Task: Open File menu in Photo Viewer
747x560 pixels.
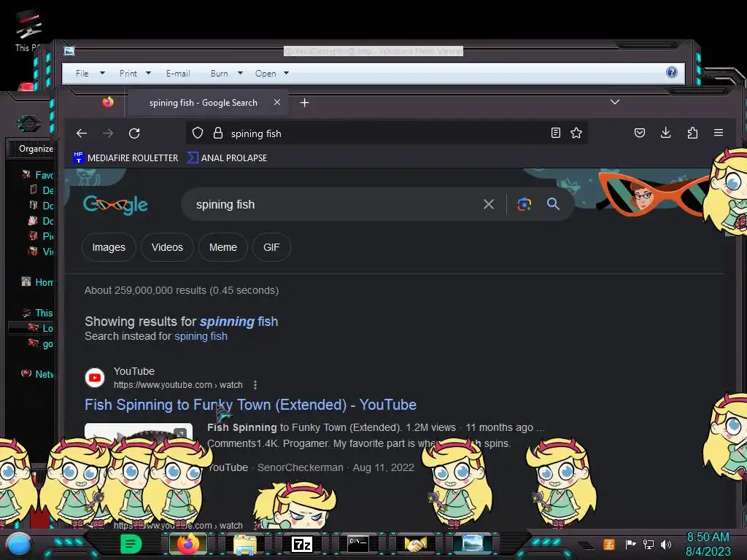Action: click(90, 74)
